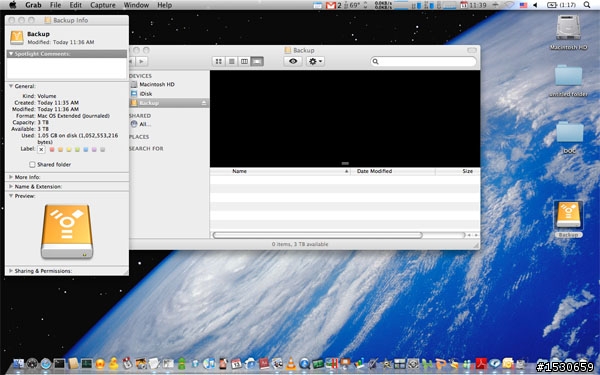Click the Cover Flow resize handle

(345, 163)
